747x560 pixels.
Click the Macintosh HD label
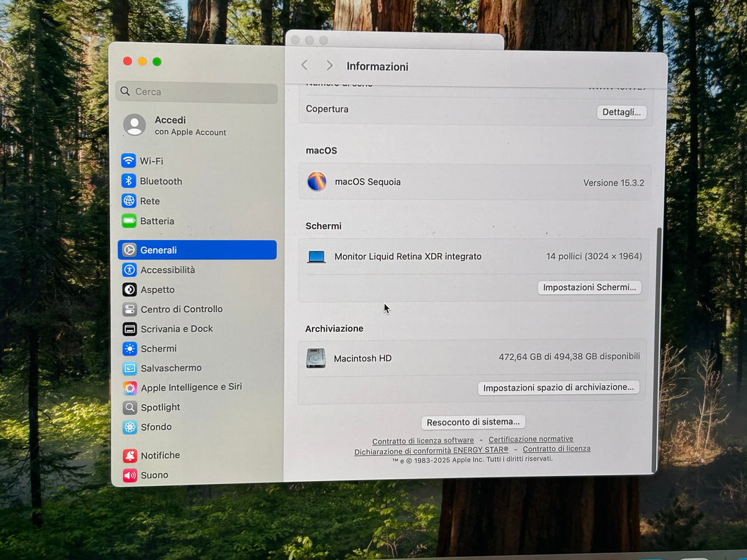tap(363, 358)
